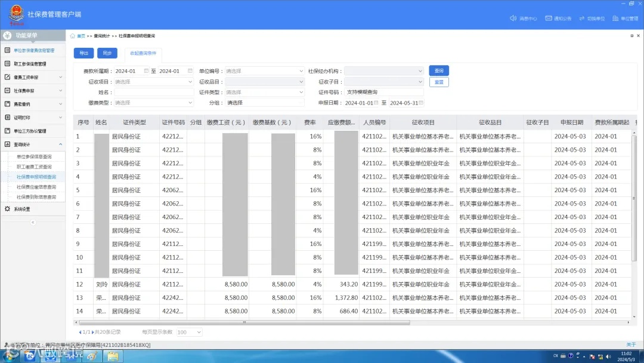
Task: Click 费款缴纳 menu icon
Action: coord(7,104)
